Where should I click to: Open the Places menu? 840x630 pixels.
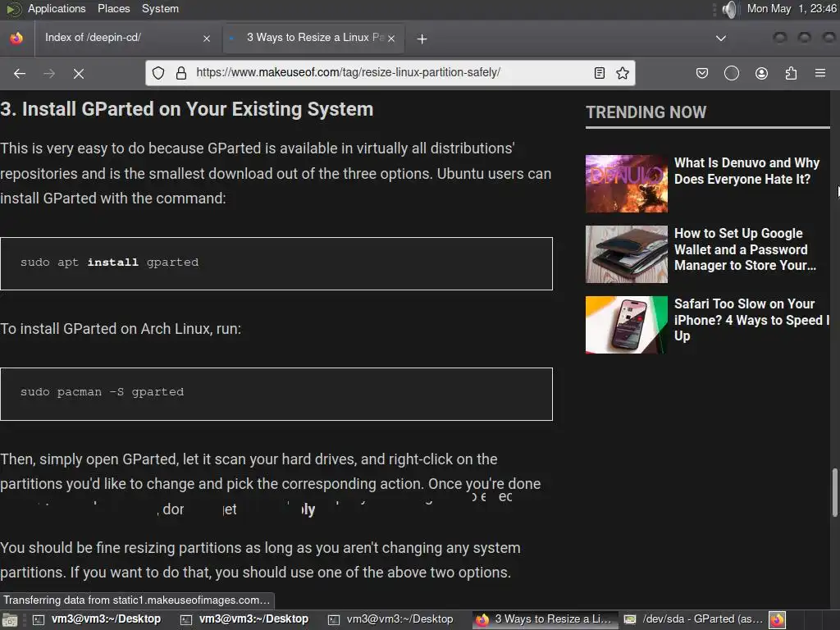[113, 8]
